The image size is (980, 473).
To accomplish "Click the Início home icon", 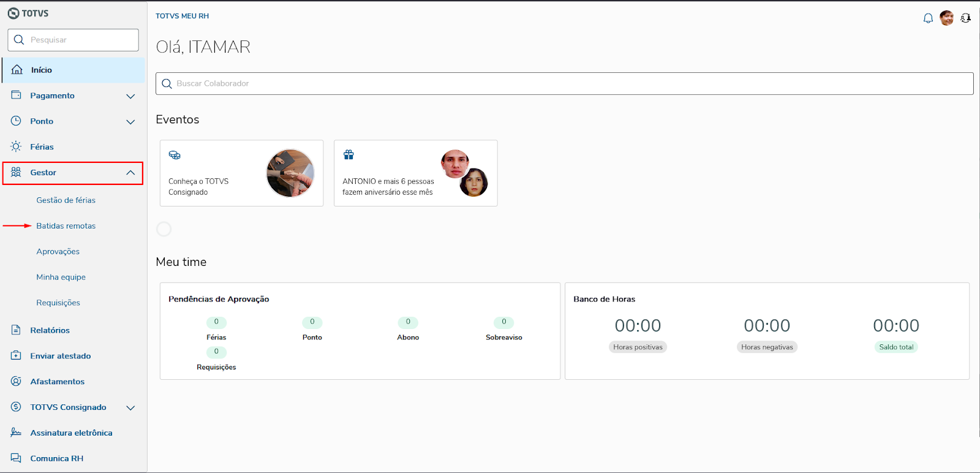I will tap(17, 70).
